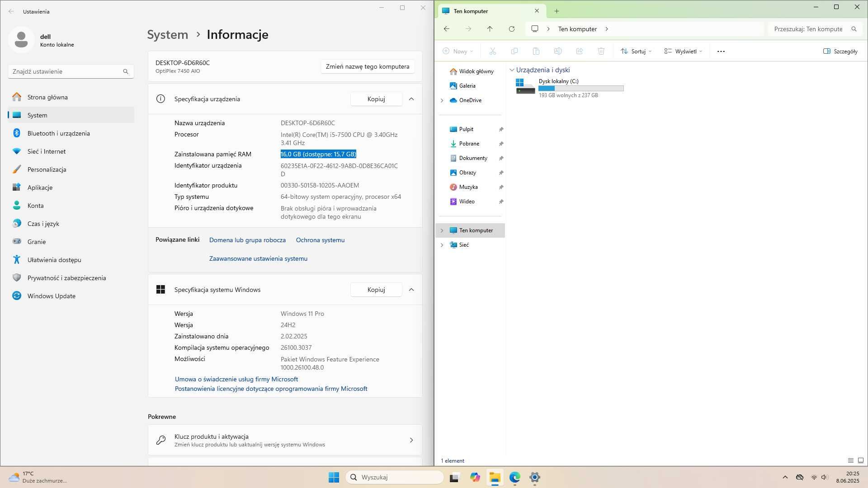Viewport: 868px width, 488px height.
Task: Collapse the Specyfikacja systemu Windows section
Action: (411, 290)
